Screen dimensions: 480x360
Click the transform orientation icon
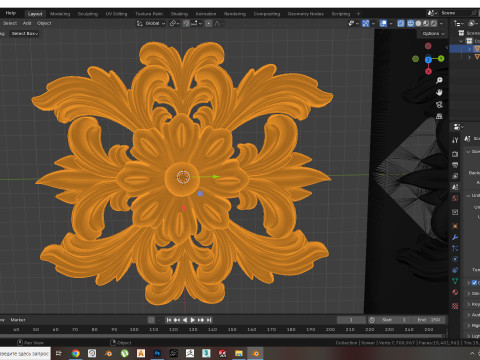pos(140,23)
